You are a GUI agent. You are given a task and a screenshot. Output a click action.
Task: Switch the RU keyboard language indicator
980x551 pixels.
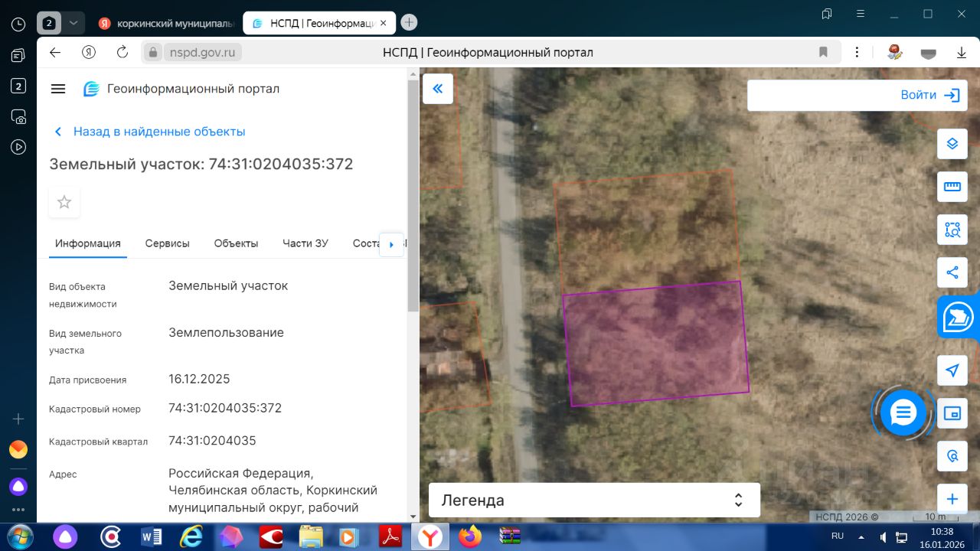[x=838, y=536]
